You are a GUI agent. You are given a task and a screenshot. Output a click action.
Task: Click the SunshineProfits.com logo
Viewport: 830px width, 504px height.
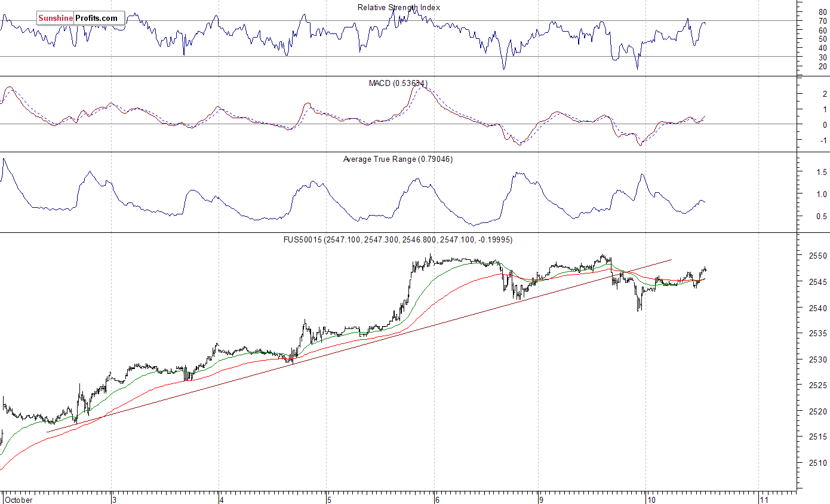[x=81, y=19]
